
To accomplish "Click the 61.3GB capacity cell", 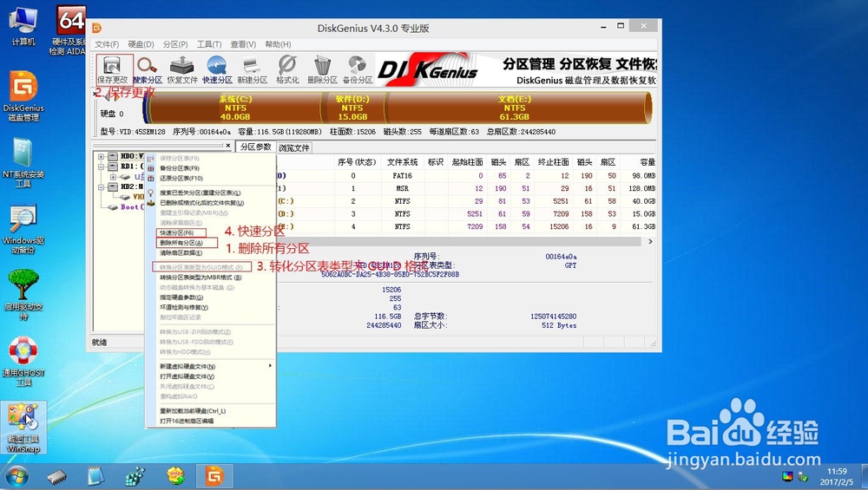I will point(644,226).
